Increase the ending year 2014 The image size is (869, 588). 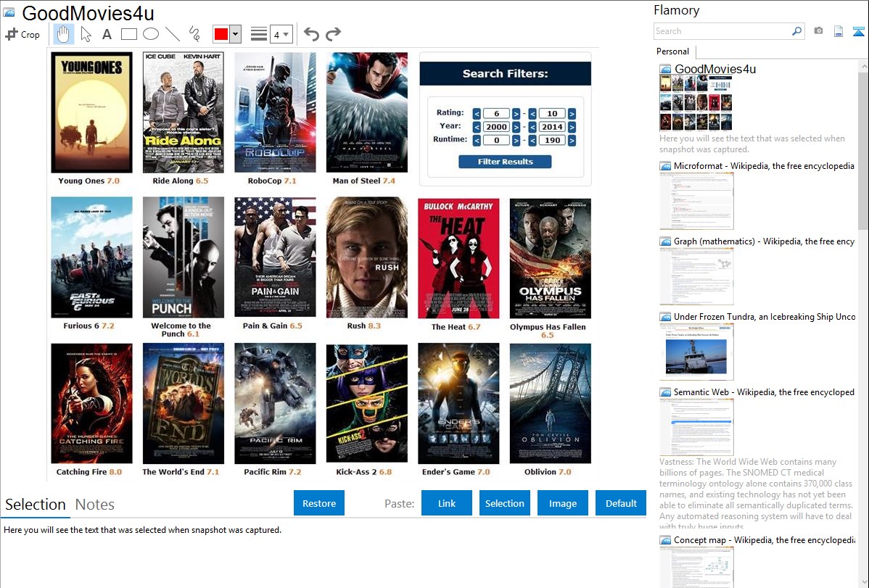click(x=572, y=127)
